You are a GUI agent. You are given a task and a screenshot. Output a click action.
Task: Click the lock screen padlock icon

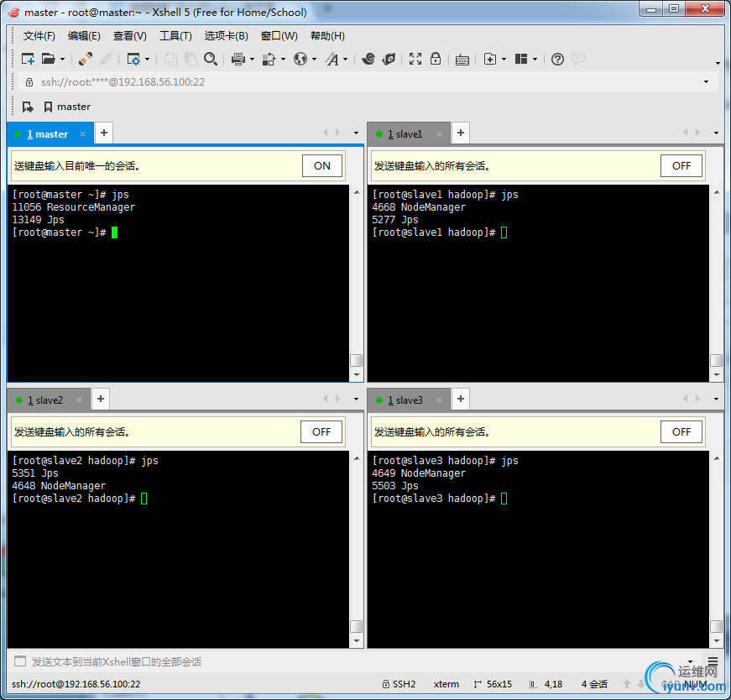(x=436, y=59)
